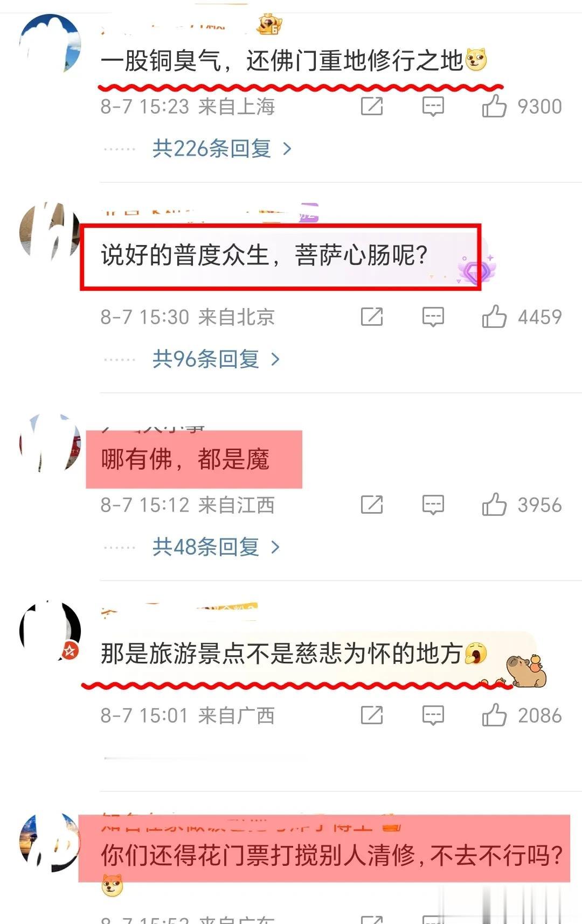582x924 pixels.
Task: Expand 共226条回复 replies
Action: [x=222, y=148]
